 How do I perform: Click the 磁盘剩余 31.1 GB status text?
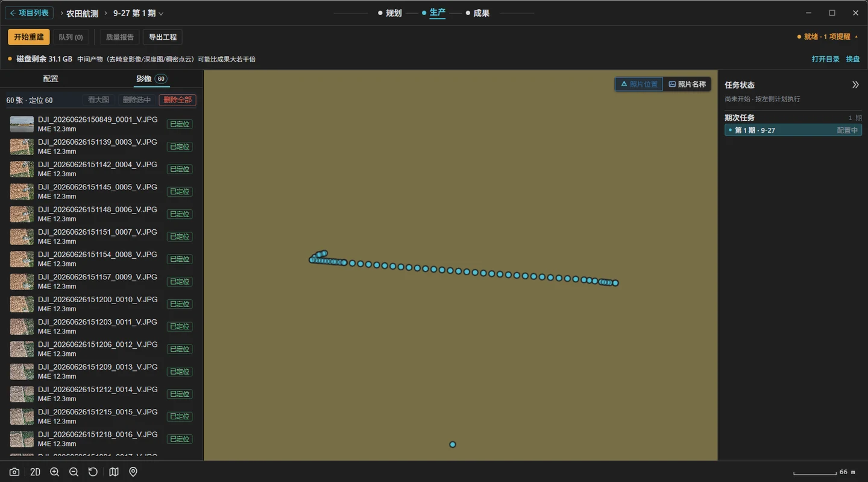click(x=45, y=59)
